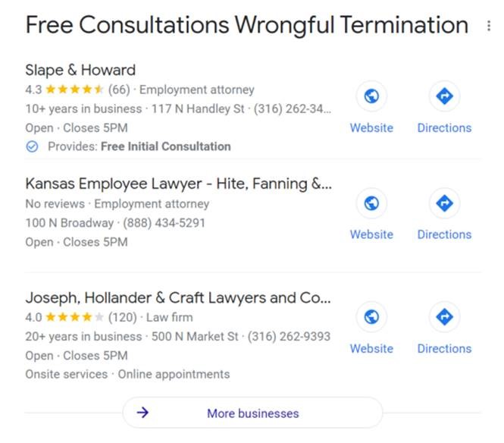504x443 pixels.
Task: Open Joseph, Hollander & Craft website globe icon
Action: [x=371, y=317]
